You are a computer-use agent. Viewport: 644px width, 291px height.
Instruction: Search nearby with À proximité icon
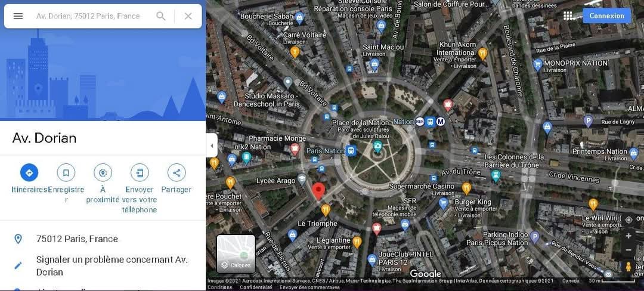pos(103,173)
